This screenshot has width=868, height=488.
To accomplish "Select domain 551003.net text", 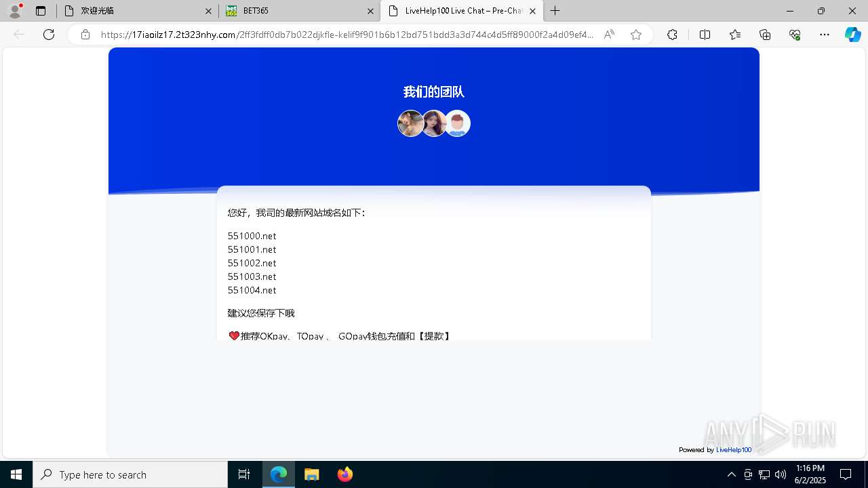I will point(252,277).
